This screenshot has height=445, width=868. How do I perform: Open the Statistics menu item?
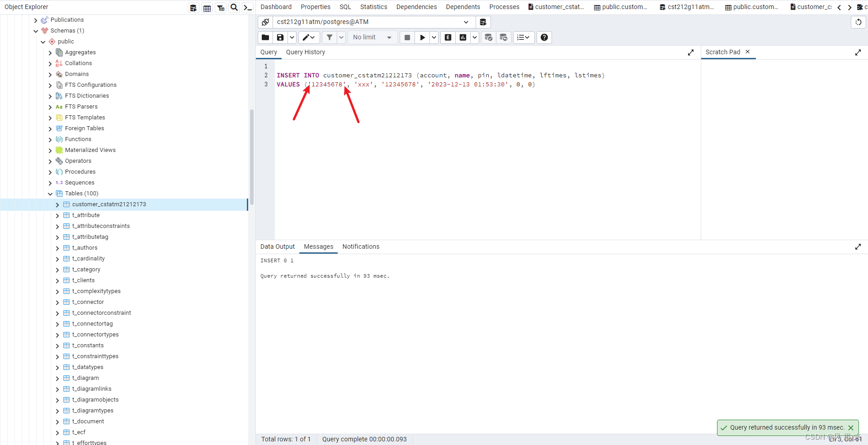tap(373, 6)
